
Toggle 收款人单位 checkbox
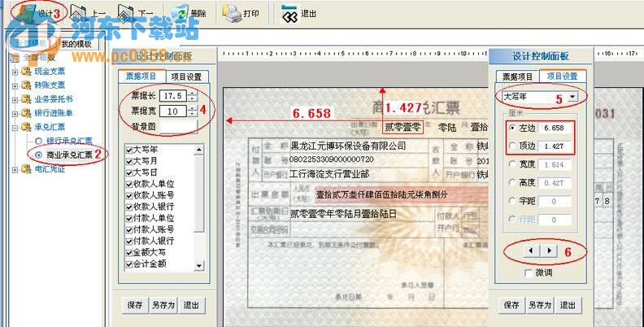(x=129, y=185)
